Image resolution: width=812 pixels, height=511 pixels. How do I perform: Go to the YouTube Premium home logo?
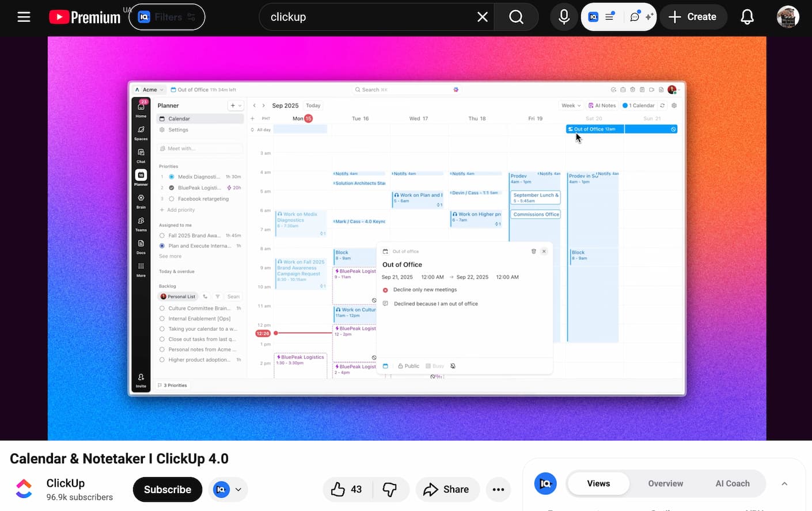[x=85, y=17]
